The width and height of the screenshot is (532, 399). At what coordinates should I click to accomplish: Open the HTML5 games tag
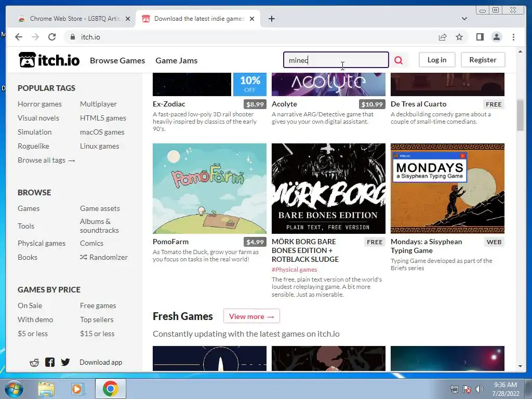click(103, 118)
